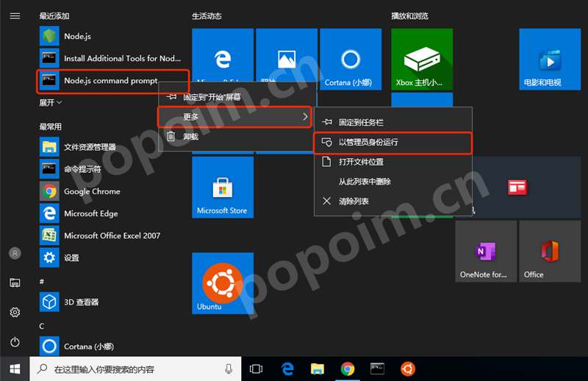Open the 电影和电视 tile

pos(550,60)
